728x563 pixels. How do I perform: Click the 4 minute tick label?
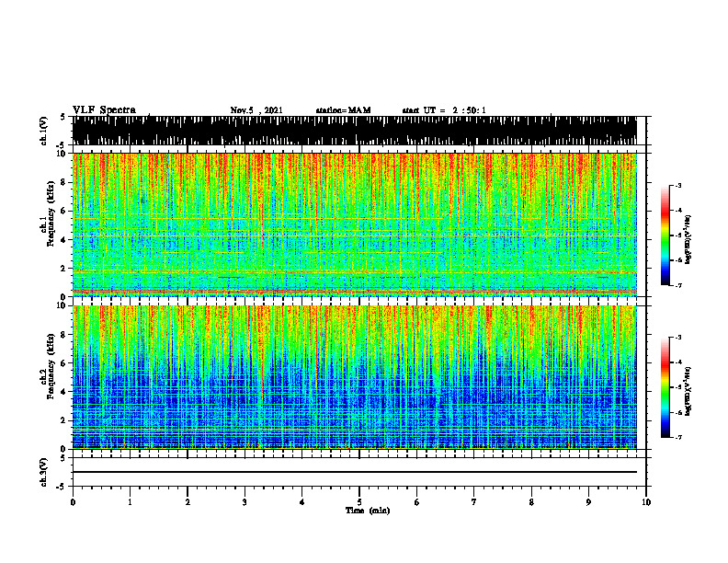[x=301, y=502]
